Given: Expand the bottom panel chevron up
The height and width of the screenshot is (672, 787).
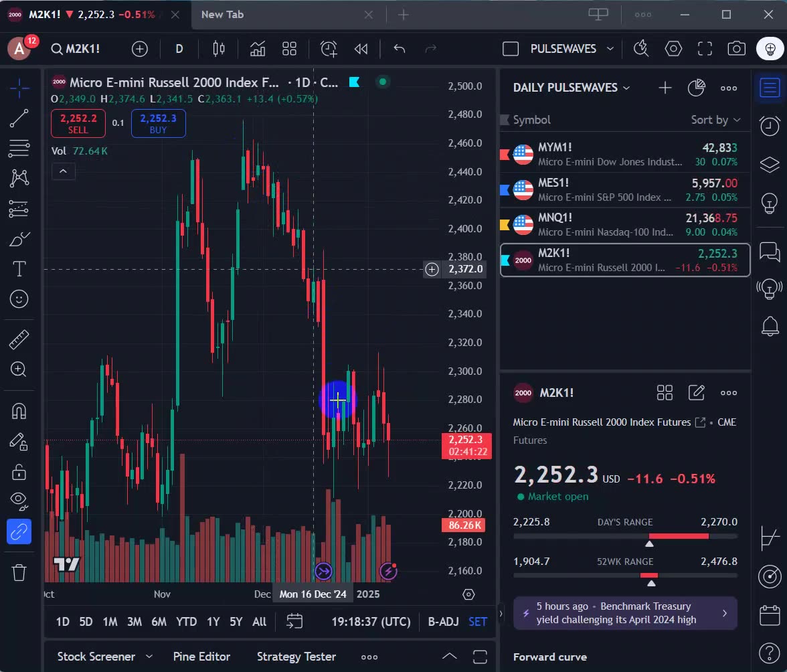Looking at the screenshot, I should click(449, 657).
